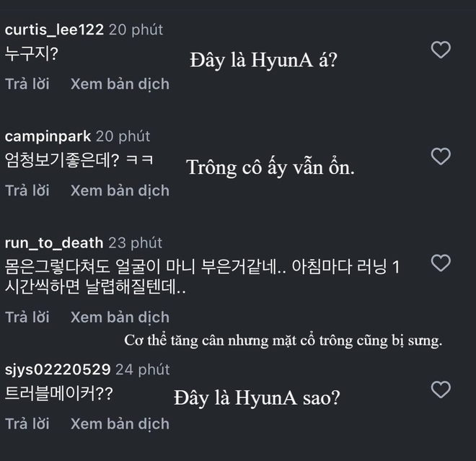
Task: Like the comment by campinpark
Action: pos(440,157)
